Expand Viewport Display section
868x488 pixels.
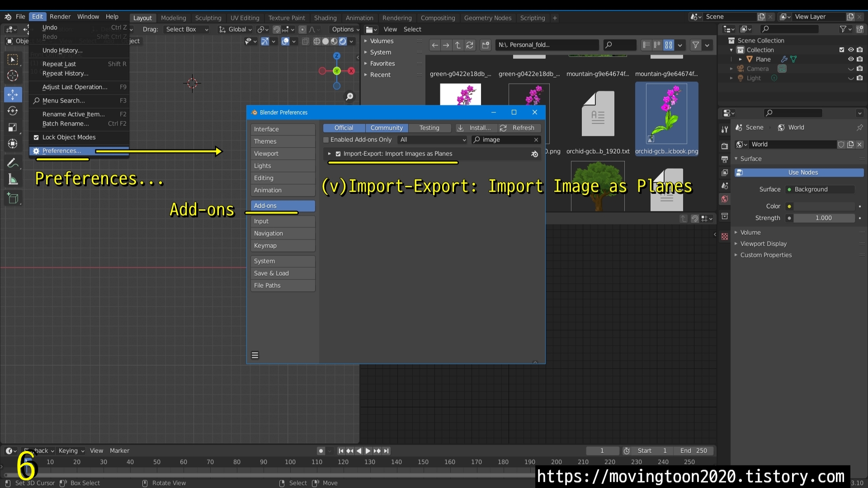tap(764, 244)
